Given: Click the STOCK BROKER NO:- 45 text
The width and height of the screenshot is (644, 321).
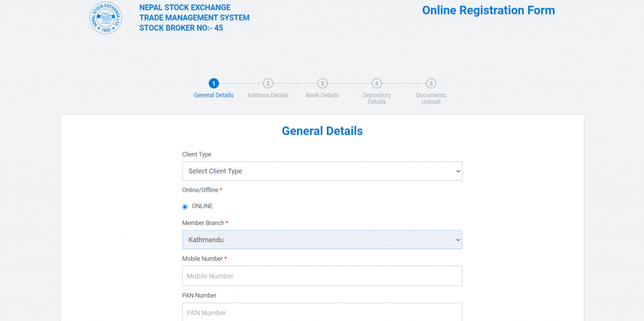Looking at the screenshot, I should pyautogui.click(x=181, y=28).
